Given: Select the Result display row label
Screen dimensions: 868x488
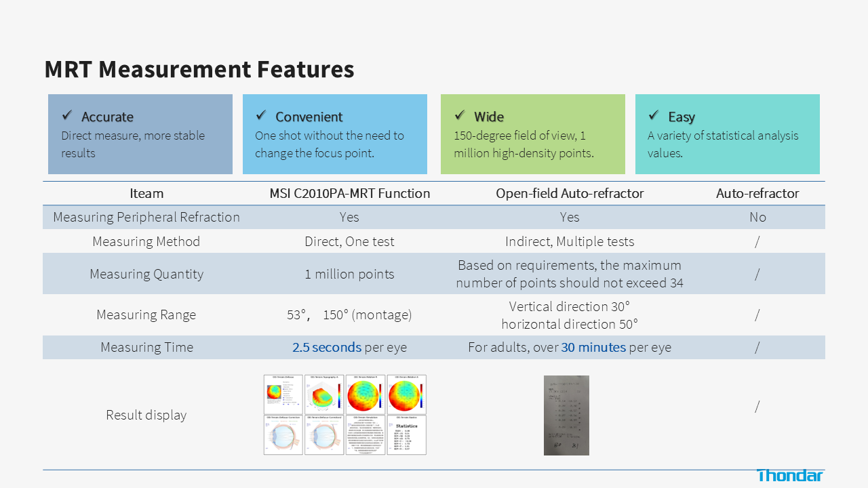Looking at the screenshot, I should coord(146,415).
